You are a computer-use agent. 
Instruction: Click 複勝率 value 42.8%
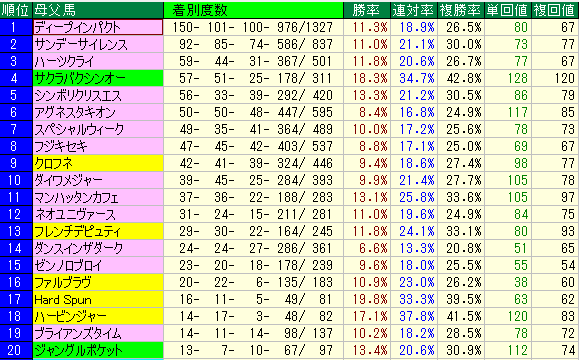coord(464,78)
